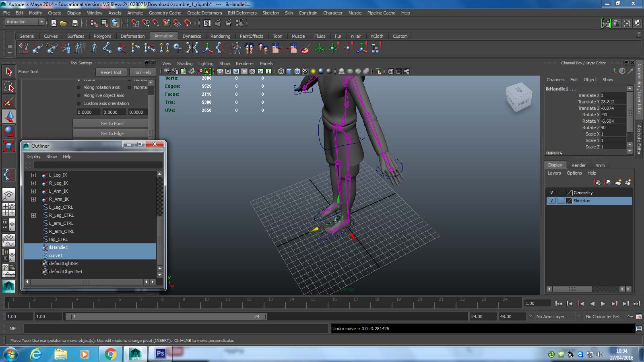Click frame 12 on the time slider
Viewport: 644px width, 362px height.
249,302
